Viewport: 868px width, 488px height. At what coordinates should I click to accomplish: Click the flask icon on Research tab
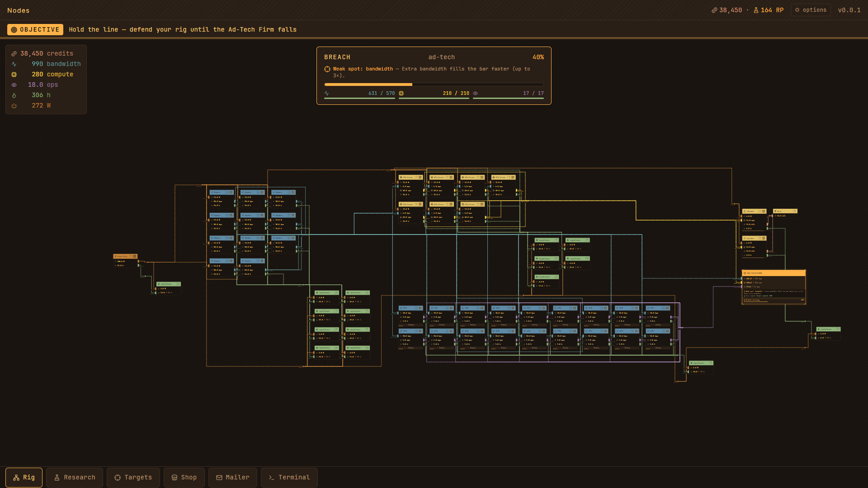click(x=57, y=478)
